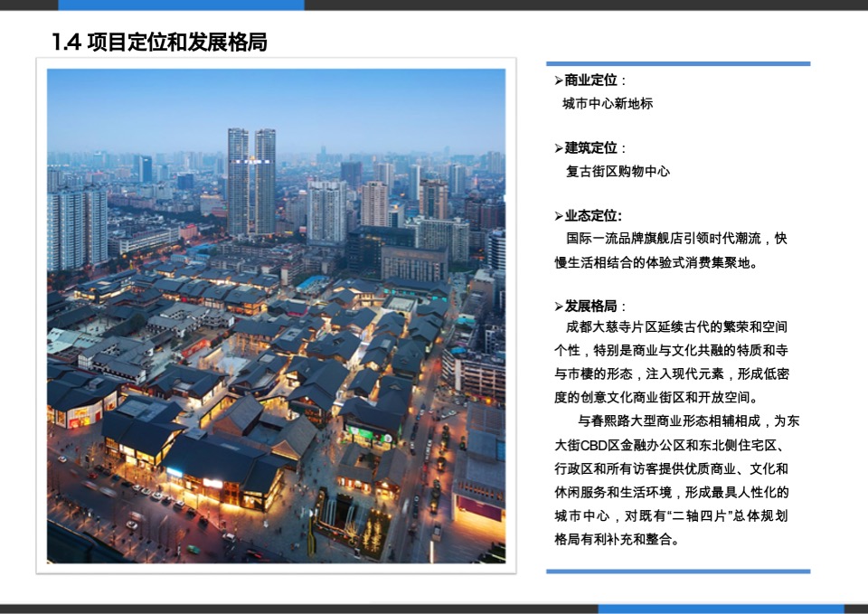
Task: Click the blue bar below the right text panel
Action: tap(678, 571)
